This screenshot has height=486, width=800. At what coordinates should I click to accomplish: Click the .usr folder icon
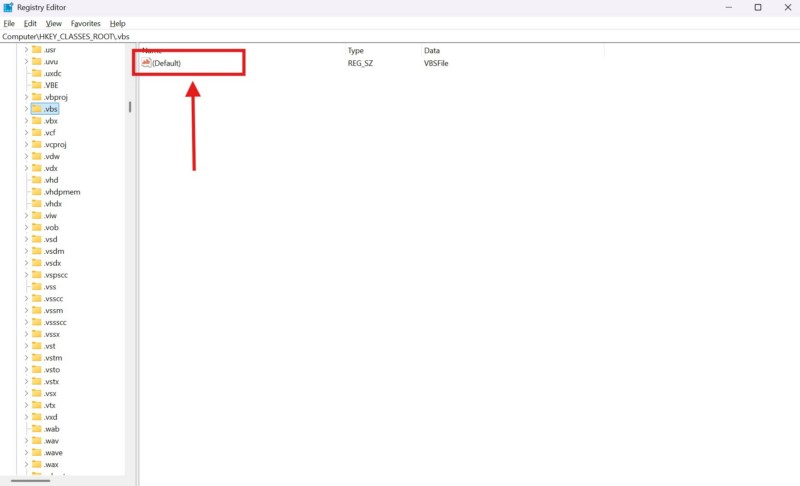point(37,49)
